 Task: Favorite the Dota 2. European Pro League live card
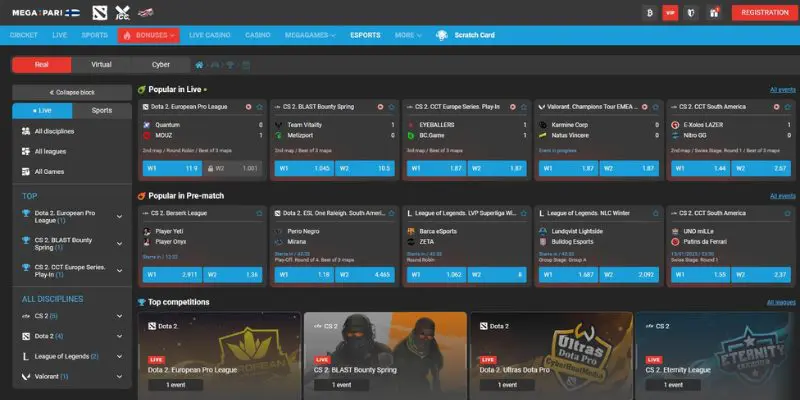tap(259, 107)
